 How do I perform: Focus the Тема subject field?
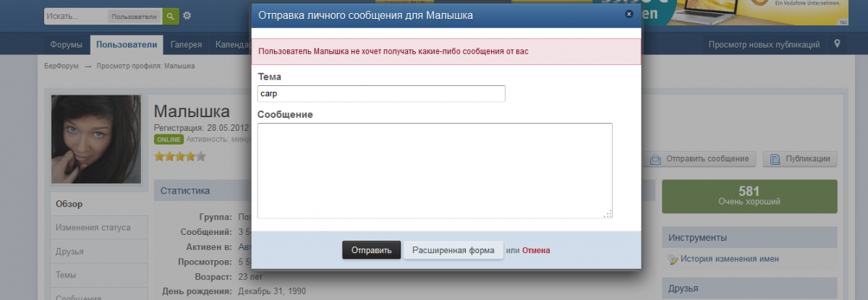coord(381,94)
